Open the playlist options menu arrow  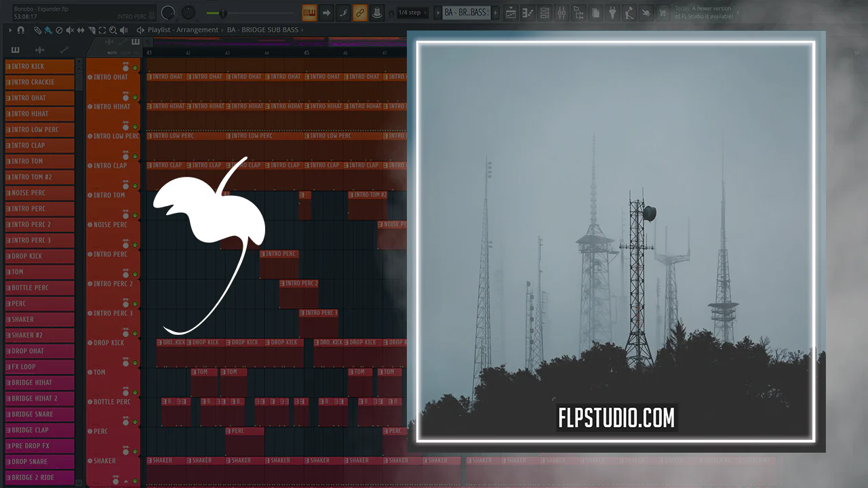(10, 30)
